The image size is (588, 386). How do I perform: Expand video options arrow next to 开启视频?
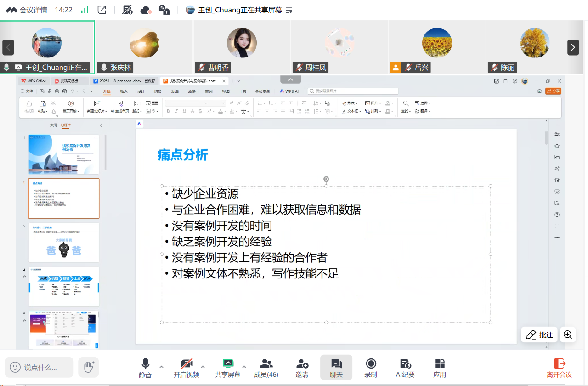[203, 367]
